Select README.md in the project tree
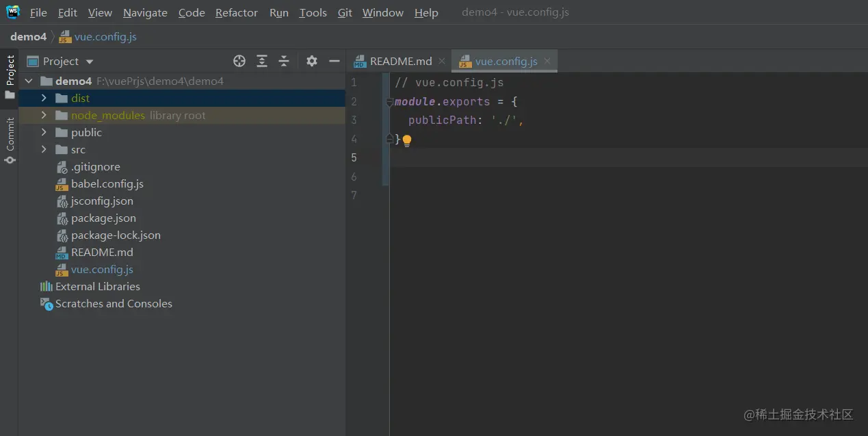The width and height of the screenshot is (868, 436). point(183,252)
